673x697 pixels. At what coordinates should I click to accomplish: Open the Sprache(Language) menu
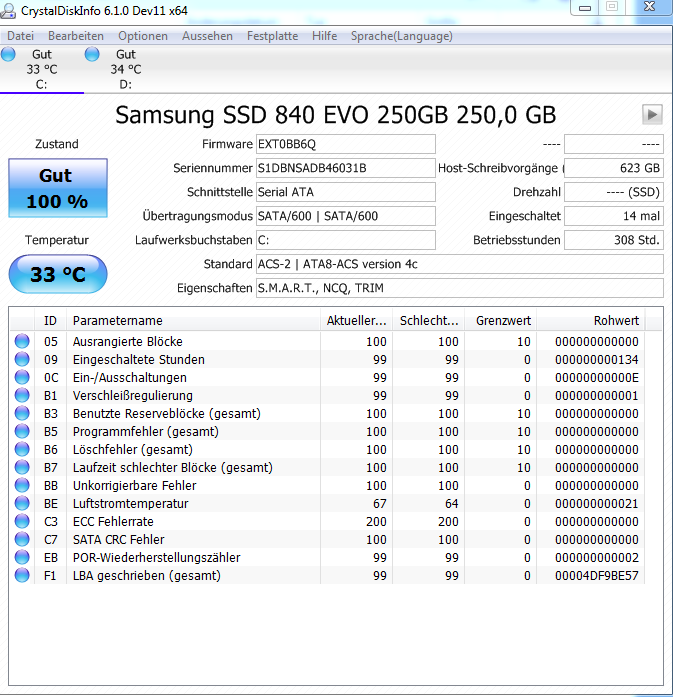click(x=401, y=36)
